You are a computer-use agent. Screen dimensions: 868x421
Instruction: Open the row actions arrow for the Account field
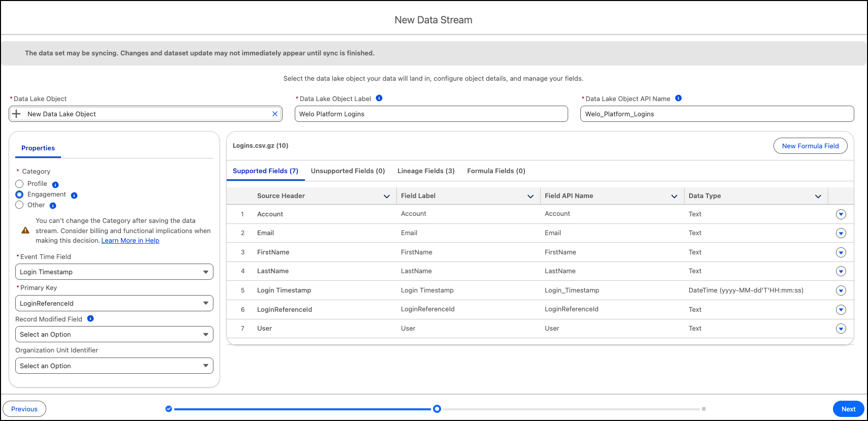(841, 214)
